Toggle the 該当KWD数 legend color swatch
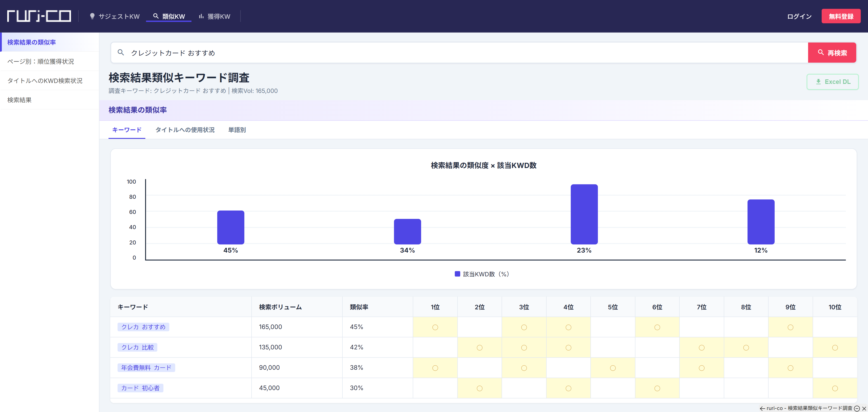 coord(457,274)
